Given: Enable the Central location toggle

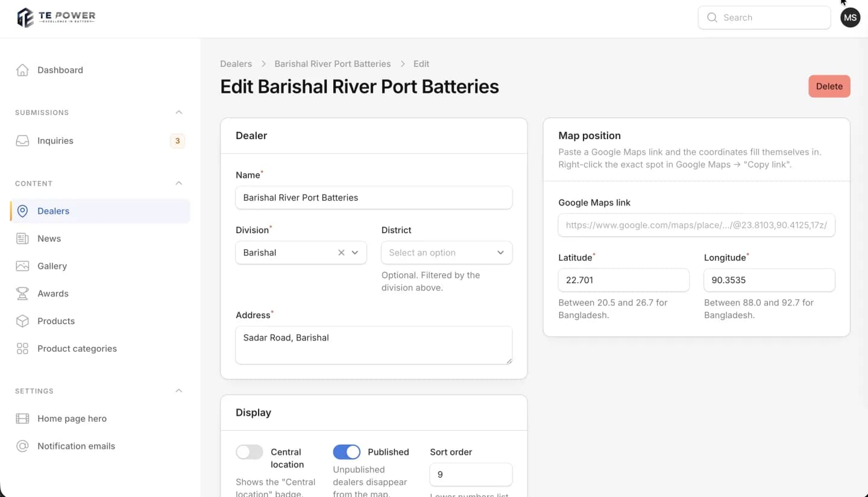Looking at the screenshot, I should click(250, 452).
